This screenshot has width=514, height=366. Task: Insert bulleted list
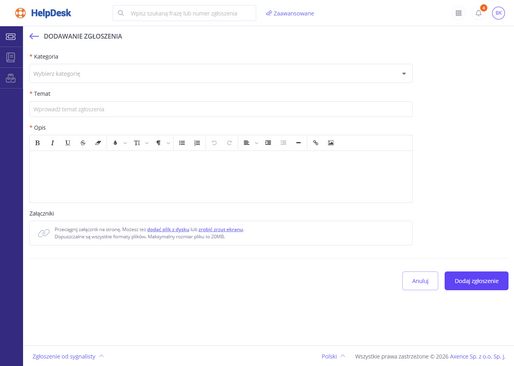(182, 143)
